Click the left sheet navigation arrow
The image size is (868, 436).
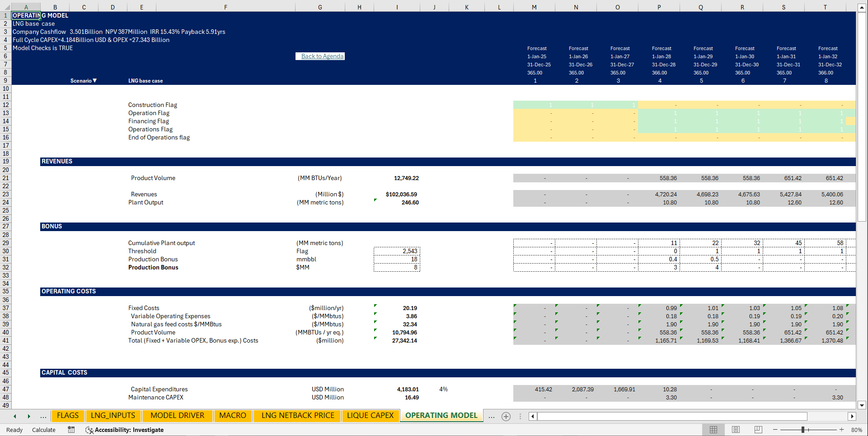coord(14,416)
